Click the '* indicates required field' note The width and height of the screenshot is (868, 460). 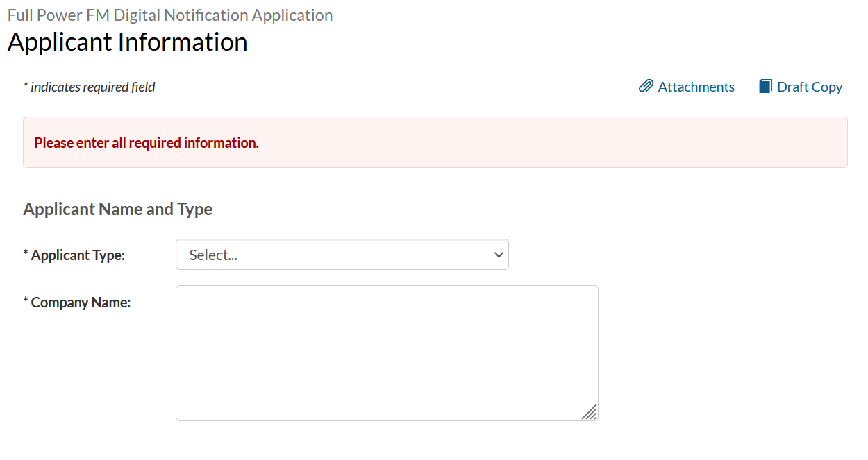pos(89,87)
